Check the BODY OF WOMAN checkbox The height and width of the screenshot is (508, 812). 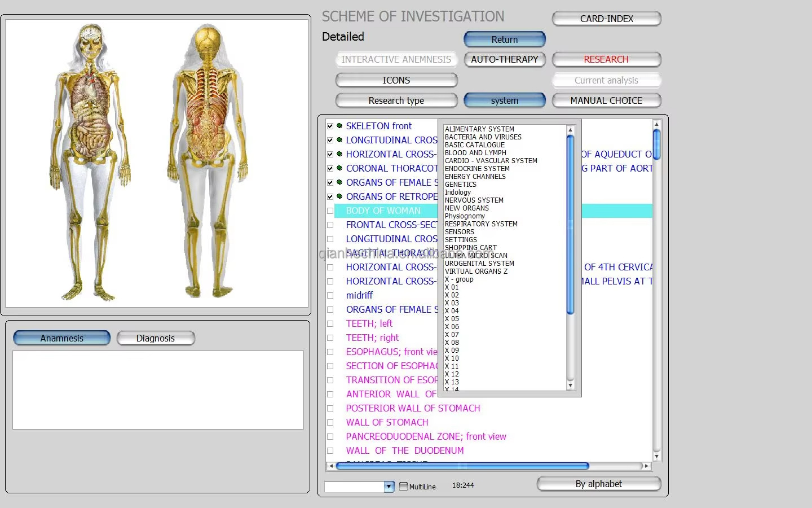(x=330, y=211)
